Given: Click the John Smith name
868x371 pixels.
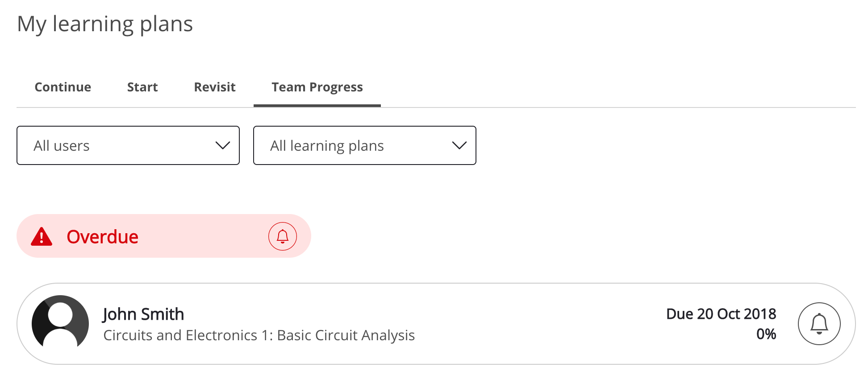Looking at the screenshot, I should (x=143, y=314).
